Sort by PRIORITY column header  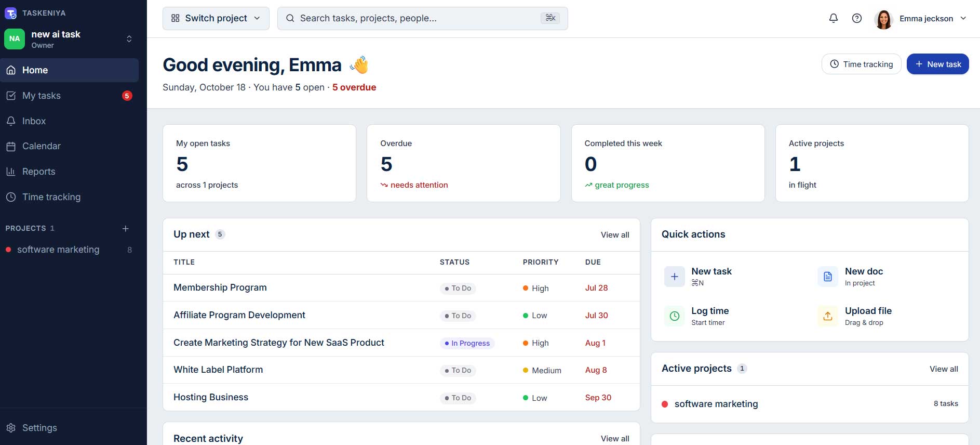click(x=541, y=262)
